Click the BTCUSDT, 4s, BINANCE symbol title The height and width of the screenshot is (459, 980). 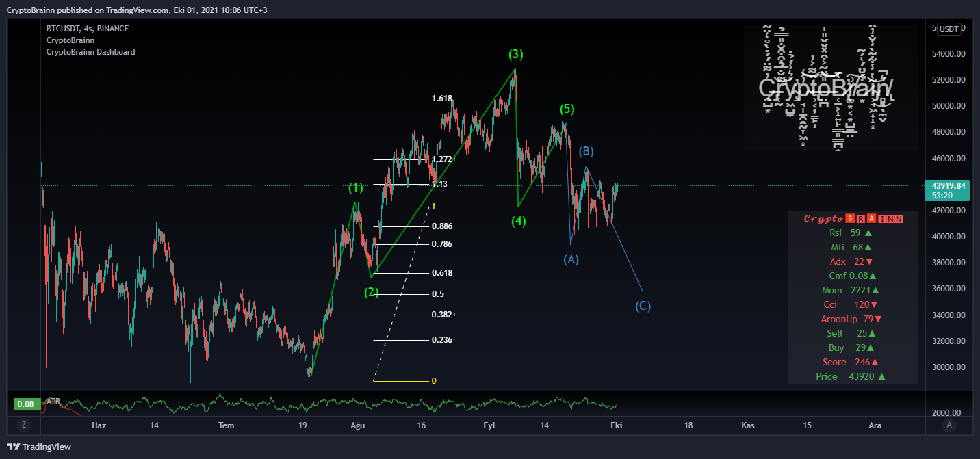pyautogui.click(x=87, y=29)
